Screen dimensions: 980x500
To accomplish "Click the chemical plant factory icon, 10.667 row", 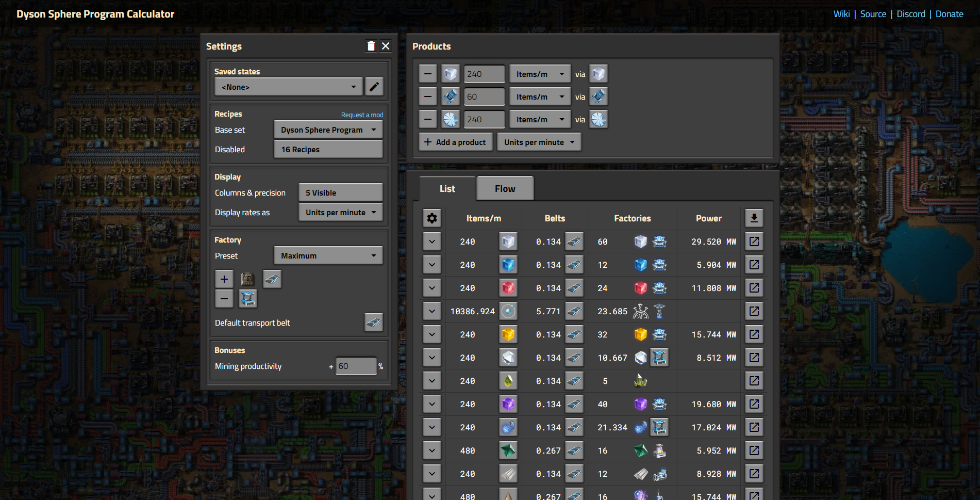I will pyautogui.click(x=659, y=358).
